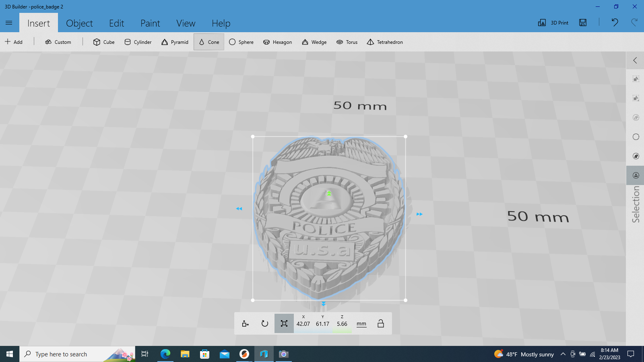Select the Move tool in the transform bar
This screenshot has height=362, width=644.
[x=245, y=323]
